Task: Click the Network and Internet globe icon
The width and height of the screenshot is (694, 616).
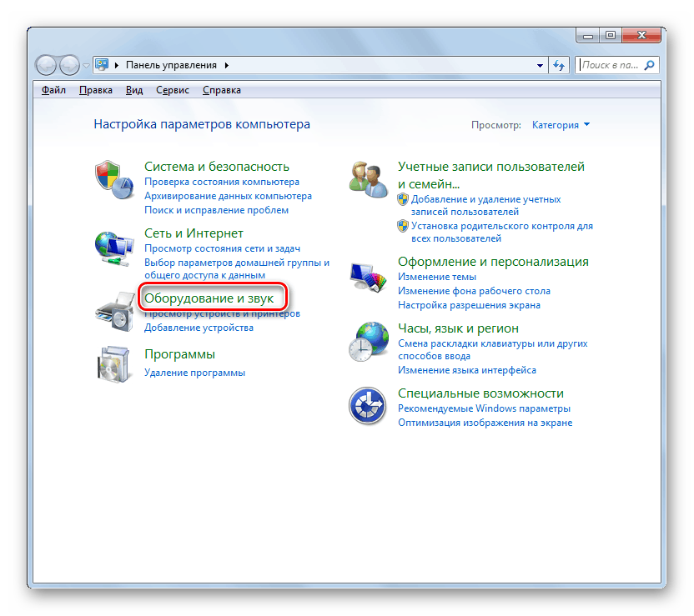Action: point(114,247)
